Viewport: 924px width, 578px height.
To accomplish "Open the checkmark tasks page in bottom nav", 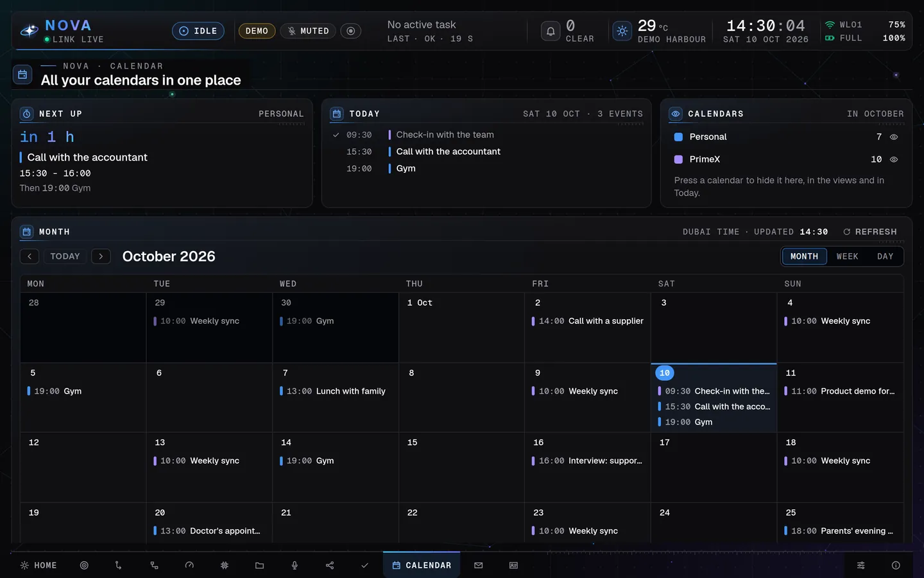I will tap(364, 565).
